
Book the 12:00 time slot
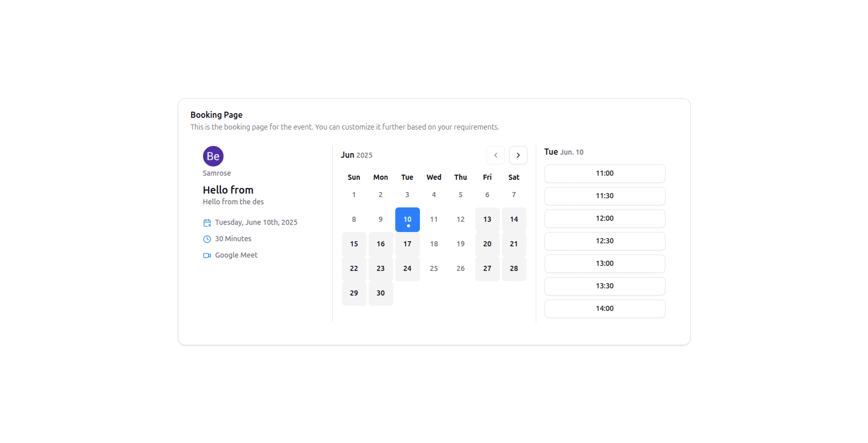pos(604,219)
